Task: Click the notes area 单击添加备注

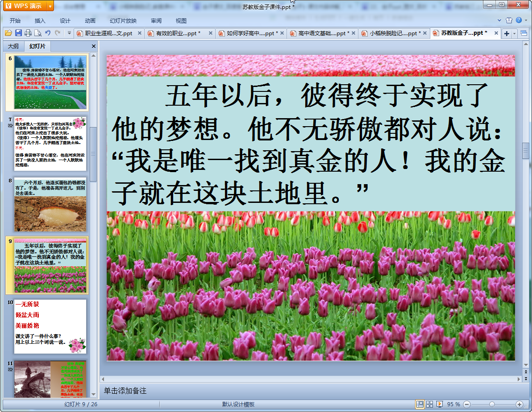Action: [x=125, y=391]
